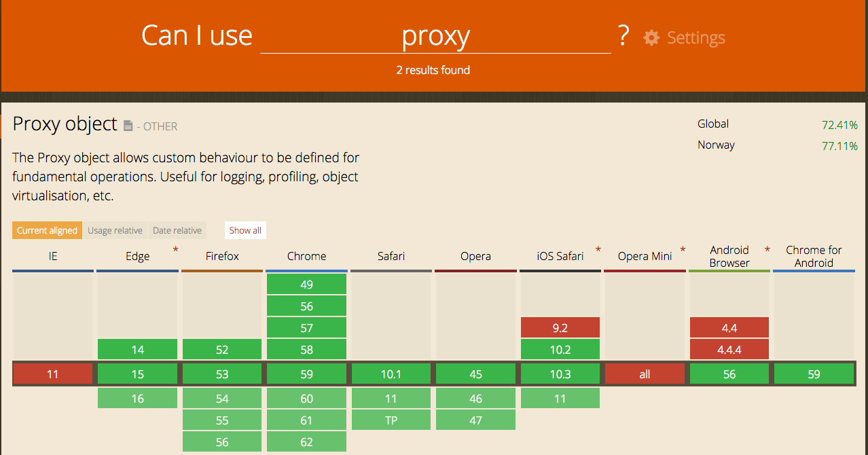Screen dimensions: 868x455
Task: Click the Show all button
Action: tap(245, 230)
